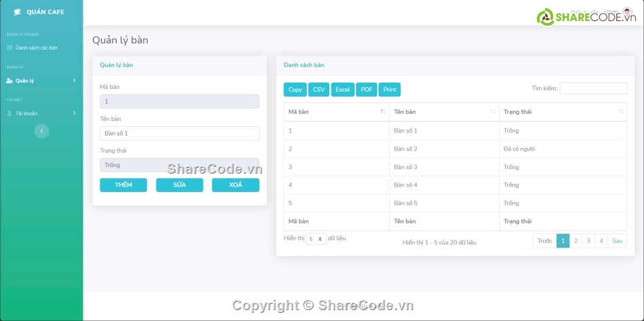Go to page 3 of the table
644x321 pixels.
pos(588,241)
